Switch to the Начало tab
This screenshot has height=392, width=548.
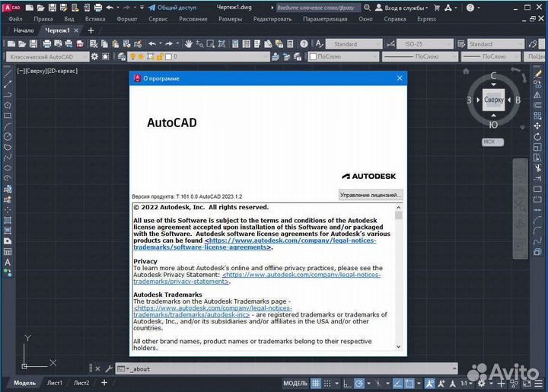pyautogui.click(x=24, y=30)
